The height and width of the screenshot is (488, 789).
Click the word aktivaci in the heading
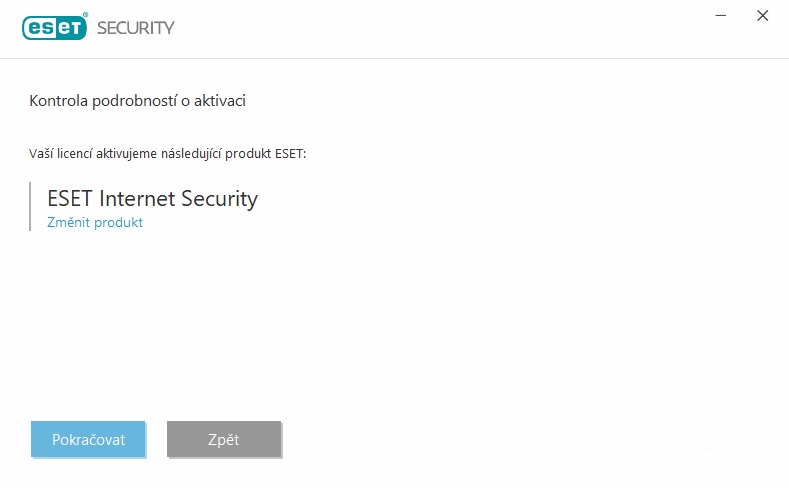pyautogui.click(x=220, y=101)
